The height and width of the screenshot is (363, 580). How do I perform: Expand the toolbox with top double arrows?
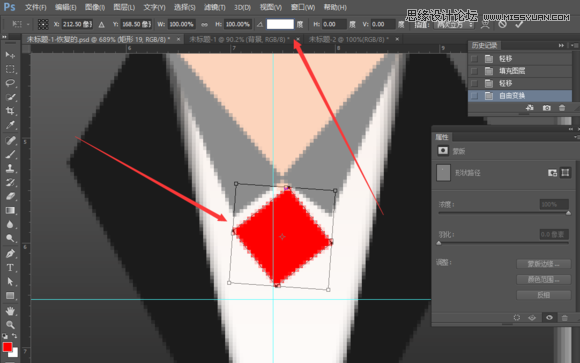click(x=4, y=37)
